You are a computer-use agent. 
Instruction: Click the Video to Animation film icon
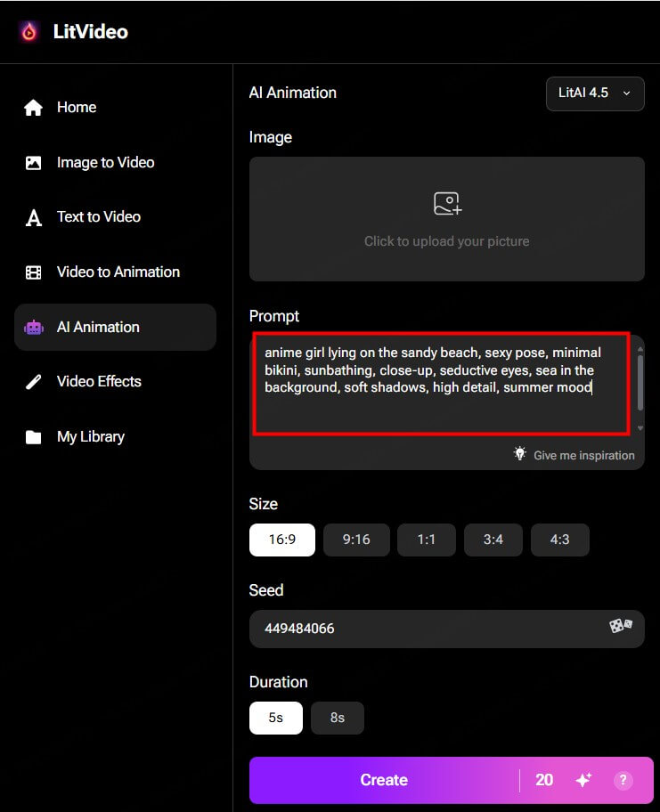coord(34,272)
